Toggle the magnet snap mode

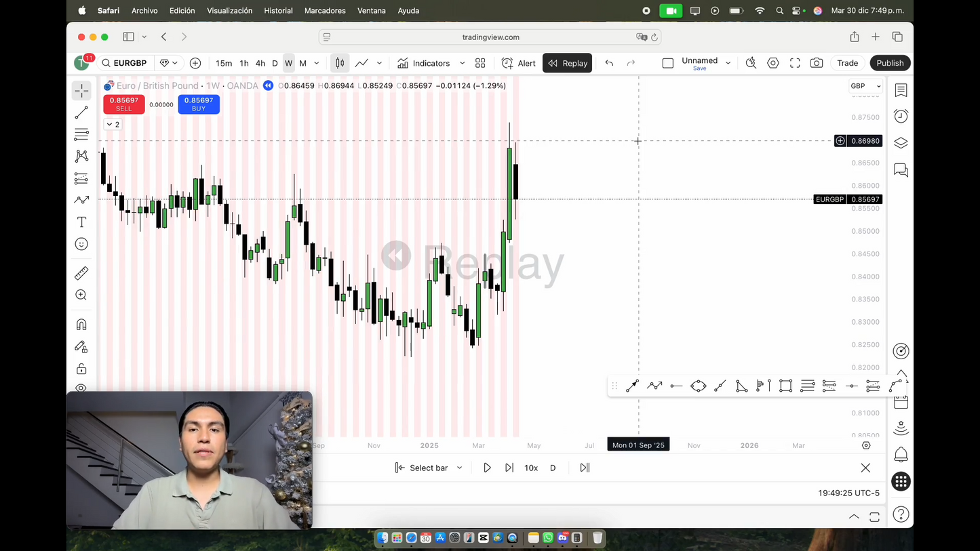(x=81, y=325)
